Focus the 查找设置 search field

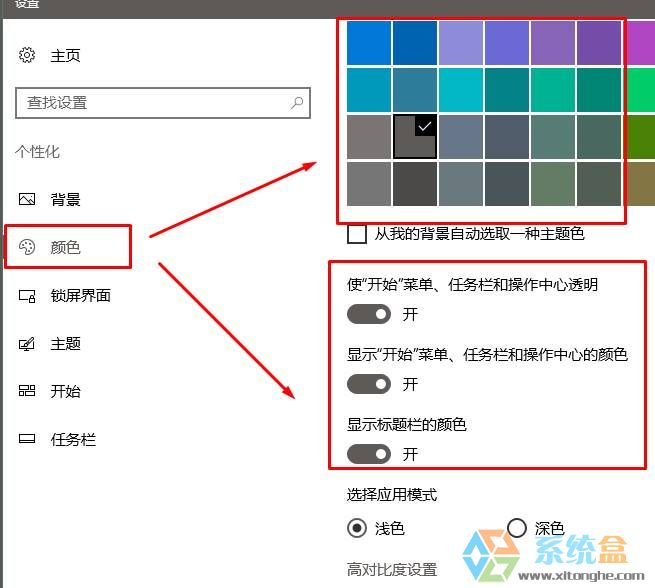[163, 103]
